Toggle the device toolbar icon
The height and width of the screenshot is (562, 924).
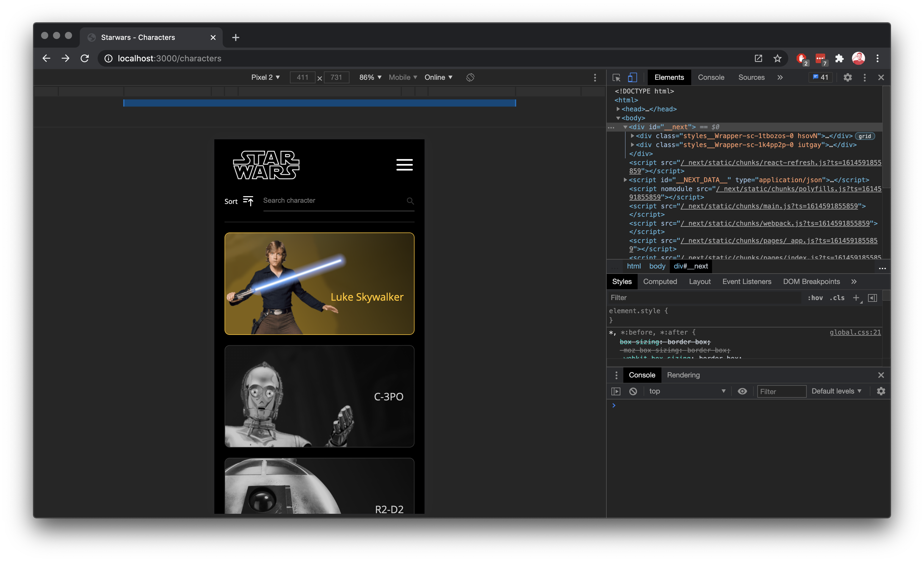(633, 77)
